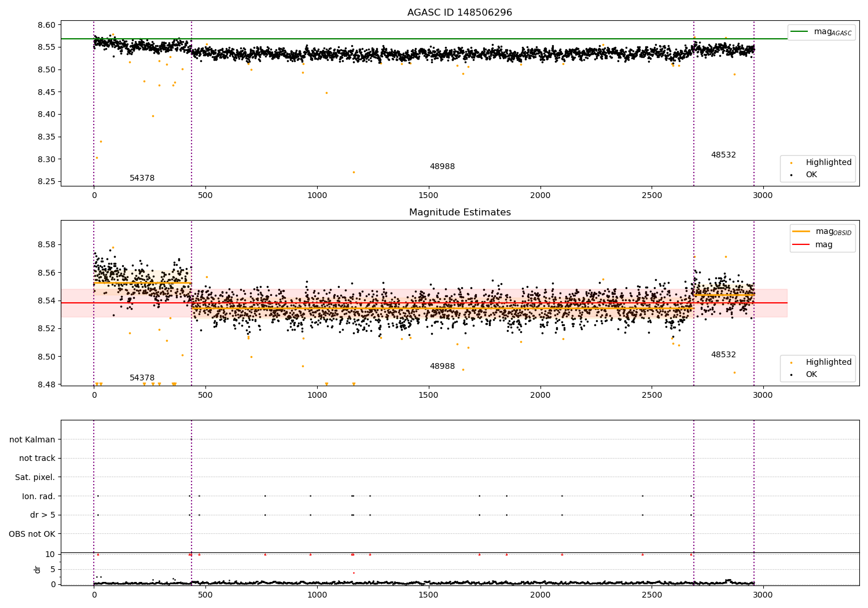Click the 8.56 y-tick in middle plot
The width and height of the screenshot is (868, 608).
(47, 273)
